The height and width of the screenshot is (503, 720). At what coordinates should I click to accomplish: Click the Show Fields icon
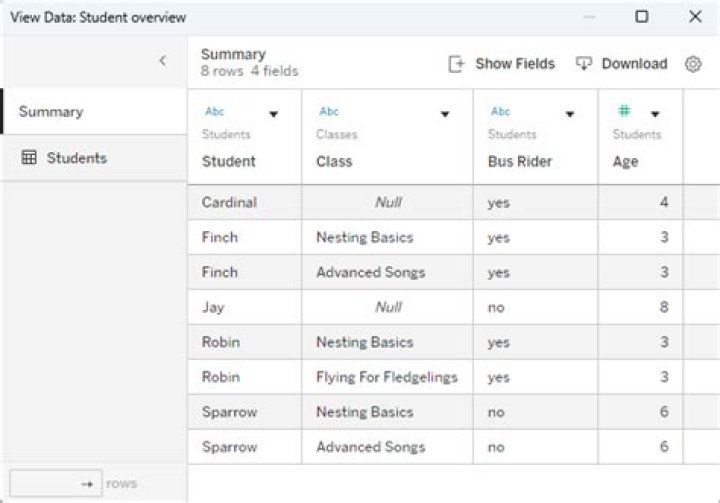[456, 64]
